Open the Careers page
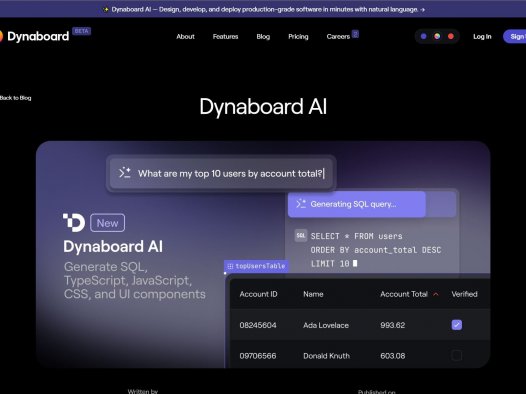 338,37
